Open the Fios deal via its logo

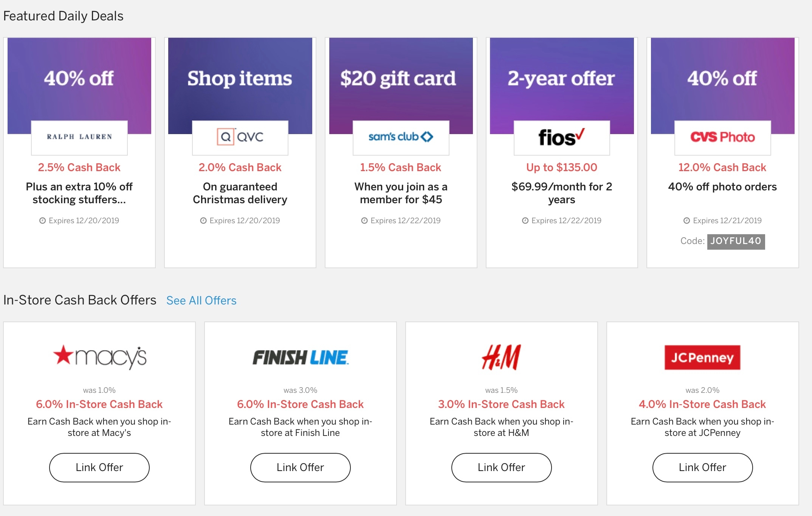[561, 137]
